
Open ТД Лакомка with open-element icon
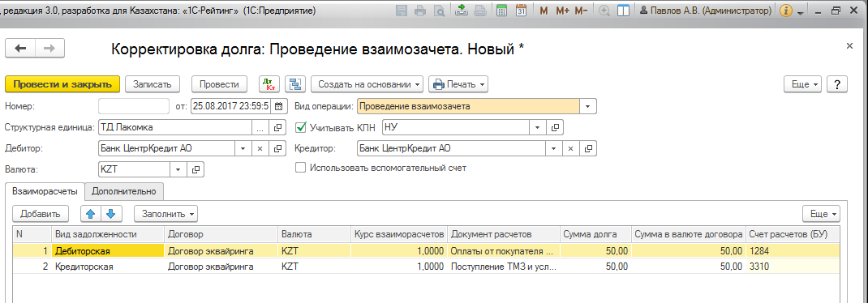278,128
